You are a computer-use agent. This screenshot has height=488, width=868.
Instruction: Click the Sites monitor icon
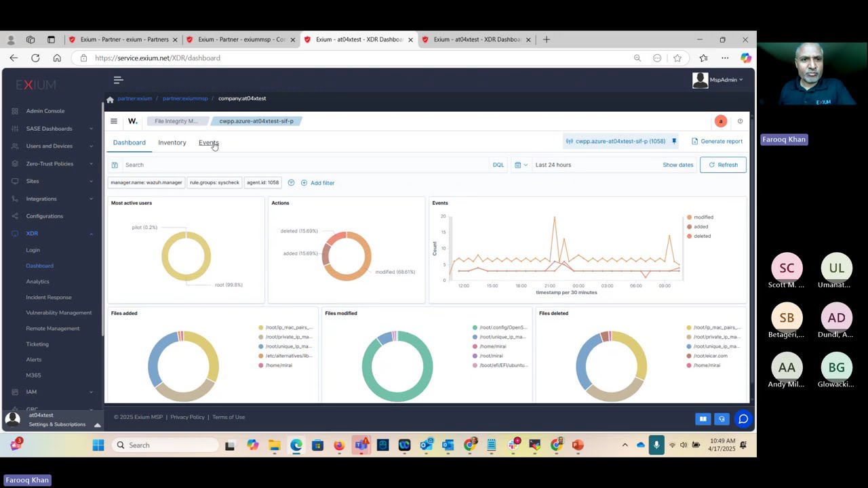point(15,181)
